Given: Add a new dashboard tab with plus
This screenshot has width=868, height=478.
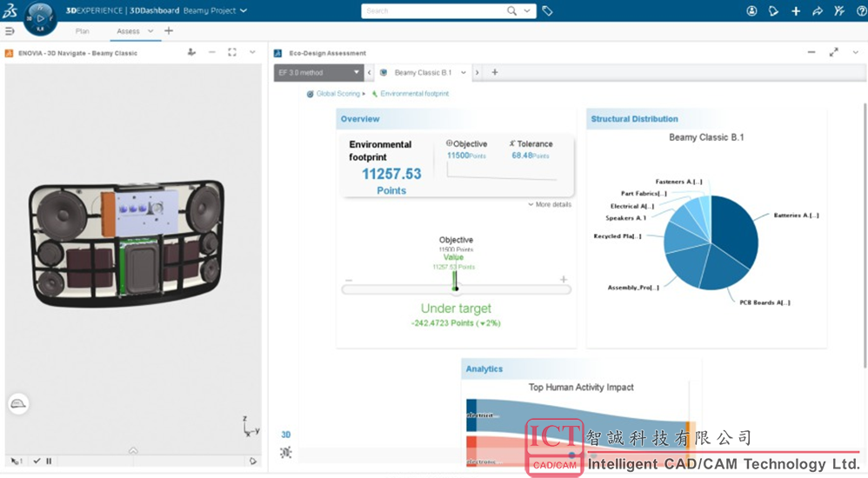Looking at the screenshot, I should click(x=169, y=31).
